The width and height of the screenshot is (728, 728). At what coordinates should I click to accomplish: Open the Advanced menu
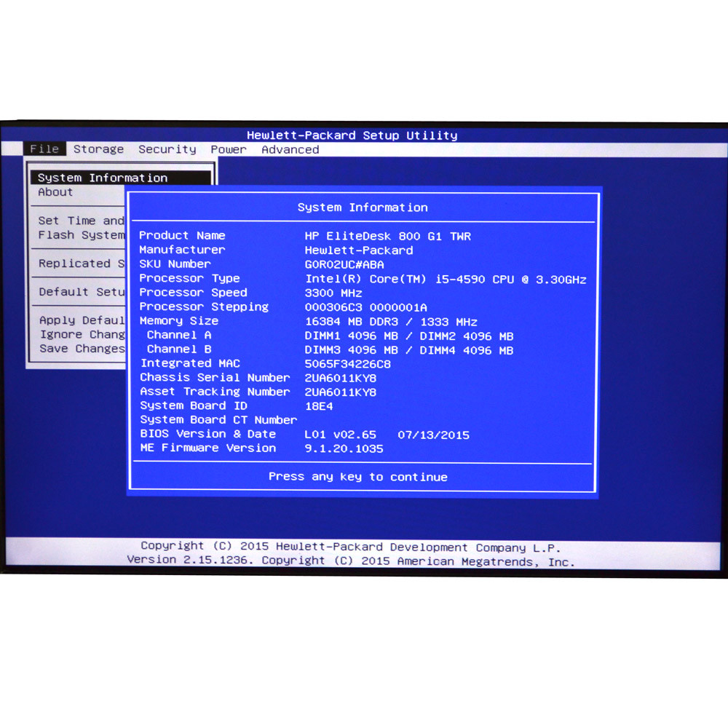290,149
